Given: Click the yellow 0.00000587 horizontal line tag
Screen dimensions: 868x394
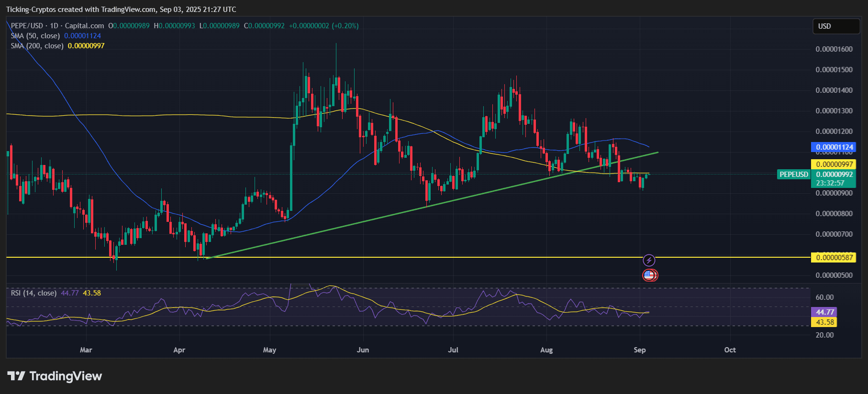Looking at the screenshot, I should pos(834,258).
